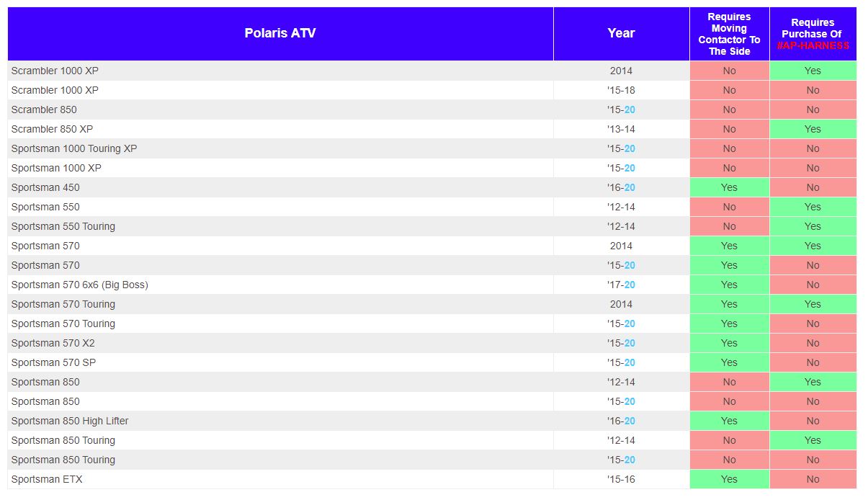
Task: Click green Yes contactor cell for Sportsman 850 High Lifter
Action: 729,421
